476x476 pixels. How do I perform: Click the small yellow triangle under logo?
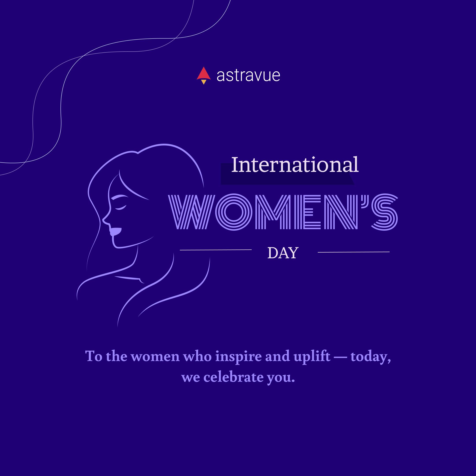point(203,82)
